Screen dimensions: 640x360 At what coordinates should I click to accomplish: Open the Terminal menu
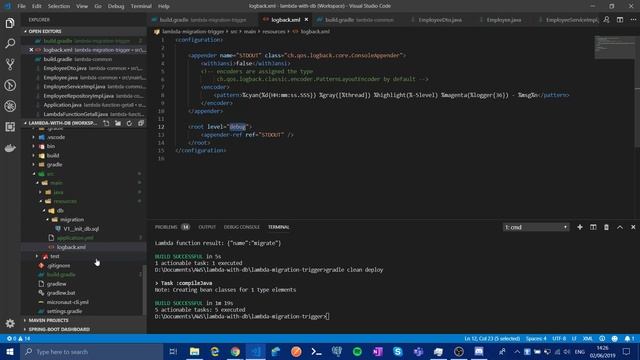click(141, 6)
